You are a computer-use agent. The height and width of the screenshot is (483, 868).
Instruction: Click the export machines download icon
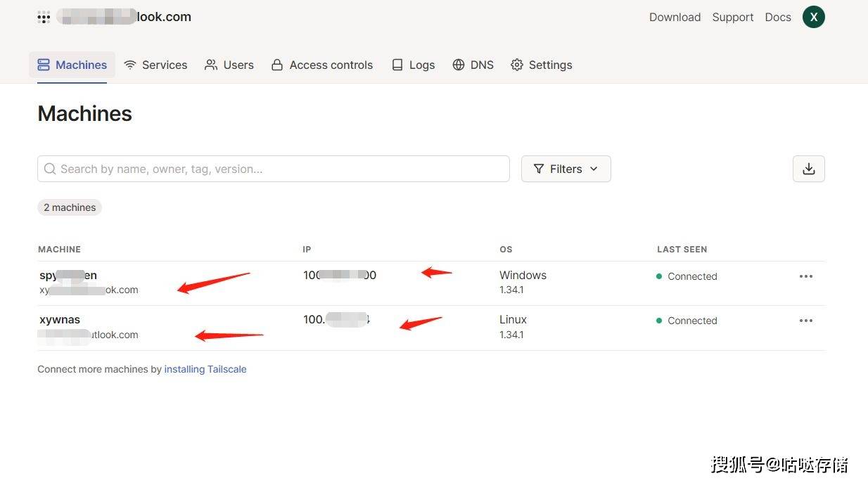point(809,169)
